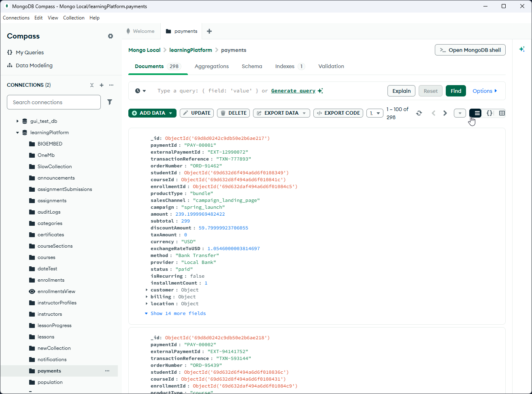Refresh documents with the reload icon

coord(419,113)
